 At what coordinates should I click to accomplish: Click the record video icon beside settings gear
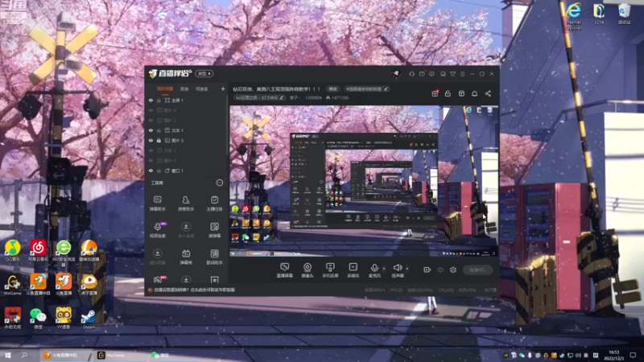(x=427, y=269)
